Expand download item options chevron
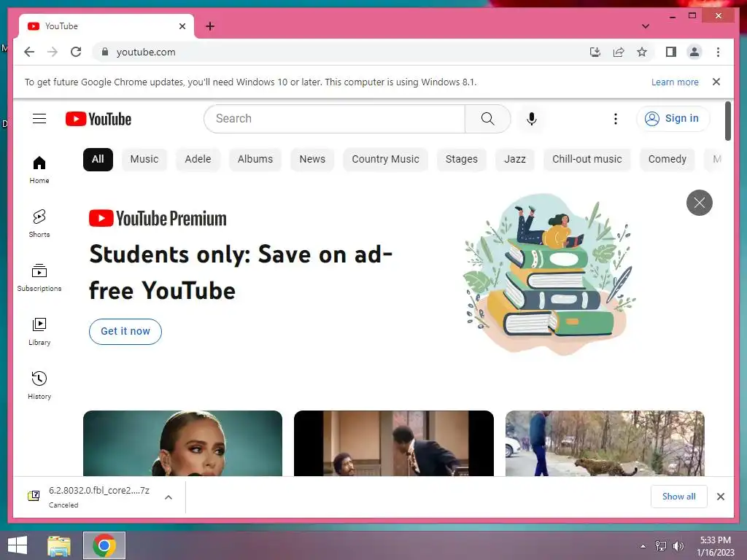The image size is (747, 560). [169, 497]
